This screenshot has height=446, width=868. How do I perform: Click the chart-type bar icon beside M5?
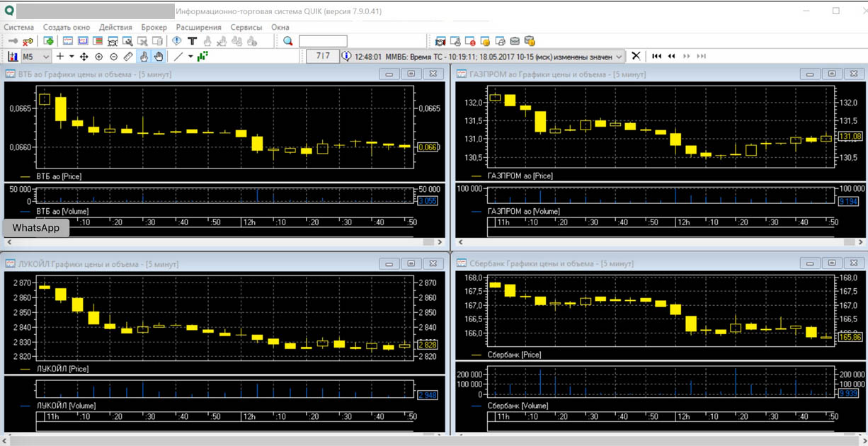click(13, 56)
